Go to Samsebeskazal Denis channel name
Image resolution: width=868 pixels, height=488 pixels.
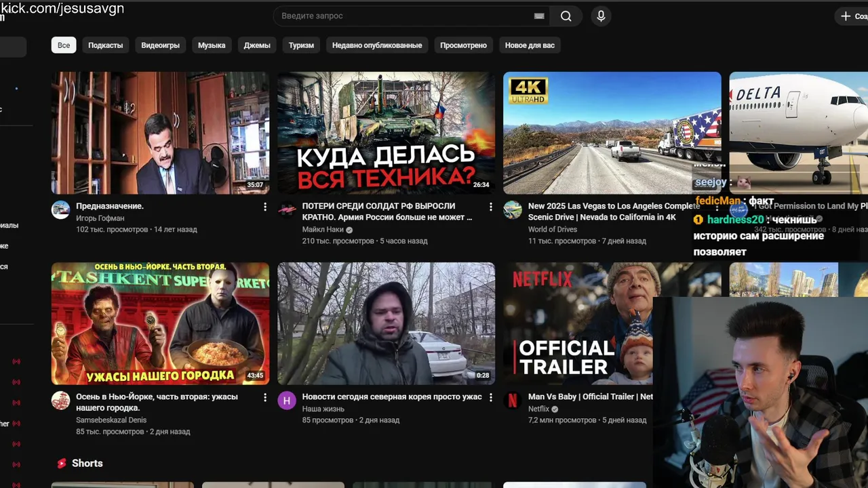tap(111, 420)
